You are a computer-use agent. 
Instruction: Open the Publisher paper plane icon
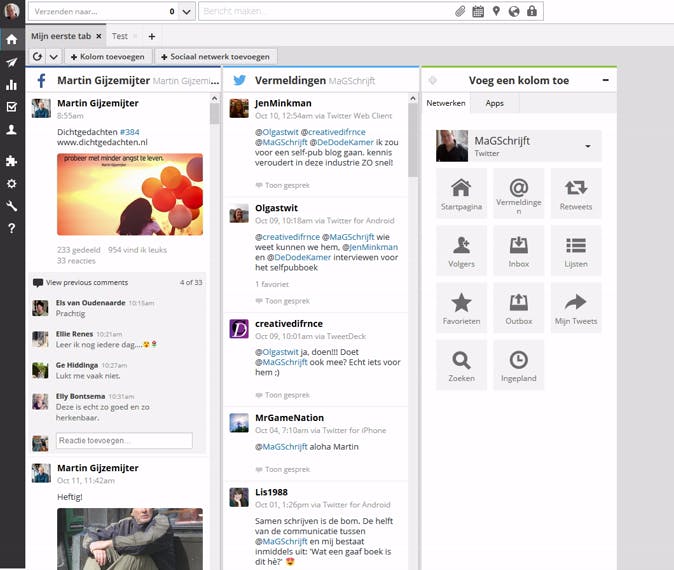pos(12,62)
